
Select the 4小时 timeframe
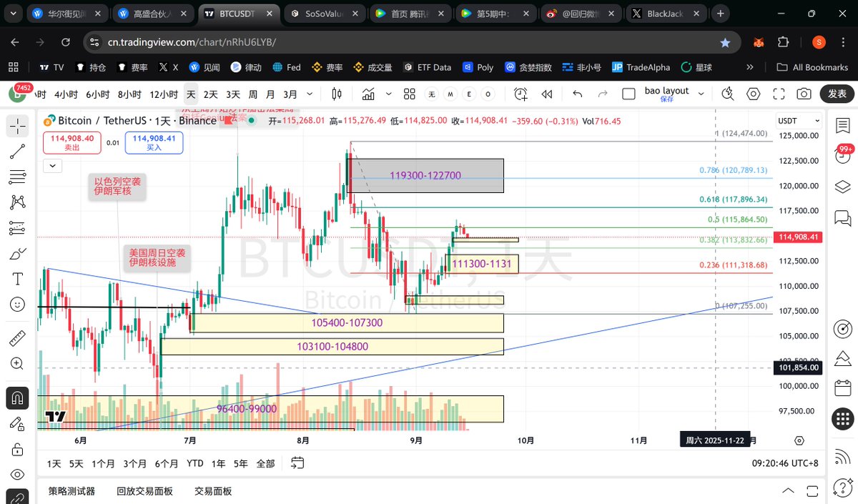click(x=66, y=94)
